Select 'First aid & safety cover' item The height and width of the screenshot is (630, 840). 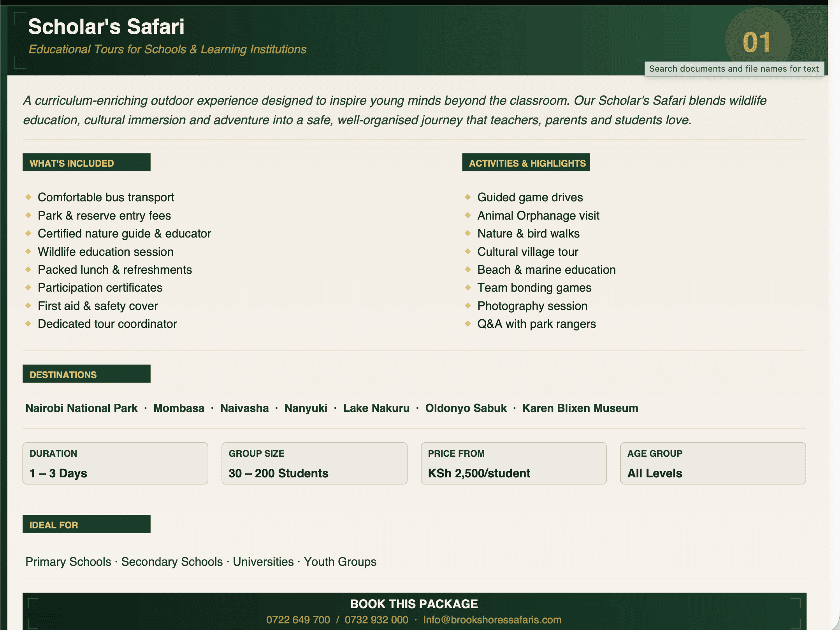tap(98, 306)
